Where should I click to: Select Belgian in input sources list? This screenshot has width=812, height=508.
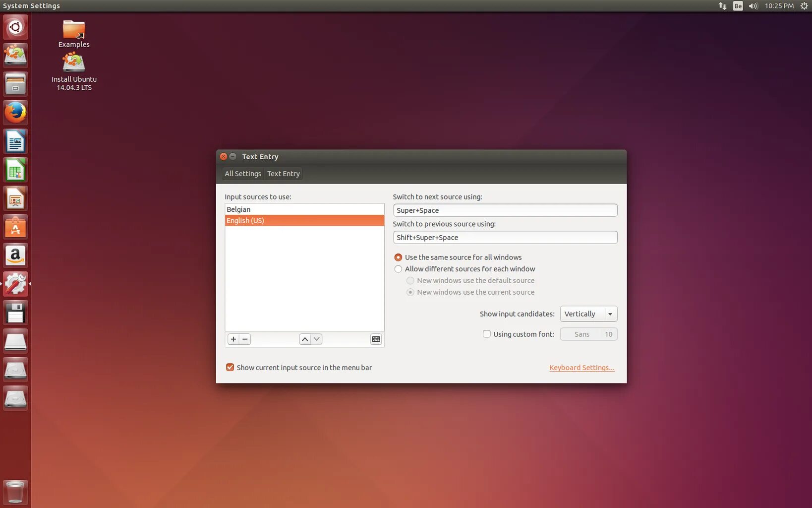[x=304, y=209]
